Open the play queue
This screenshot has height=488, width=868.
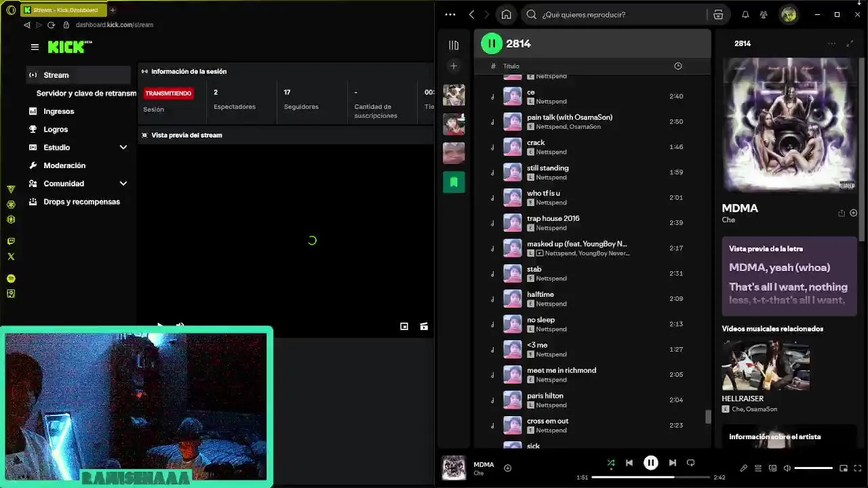pyautogui.click(x=758, y=468)
